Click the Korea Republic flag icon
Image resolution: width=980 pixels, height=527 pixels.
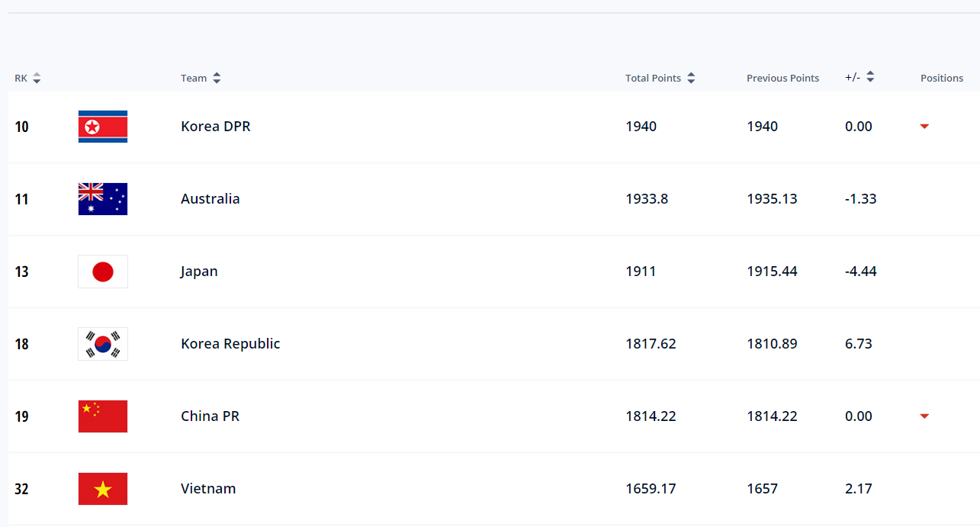coord(103,344)
